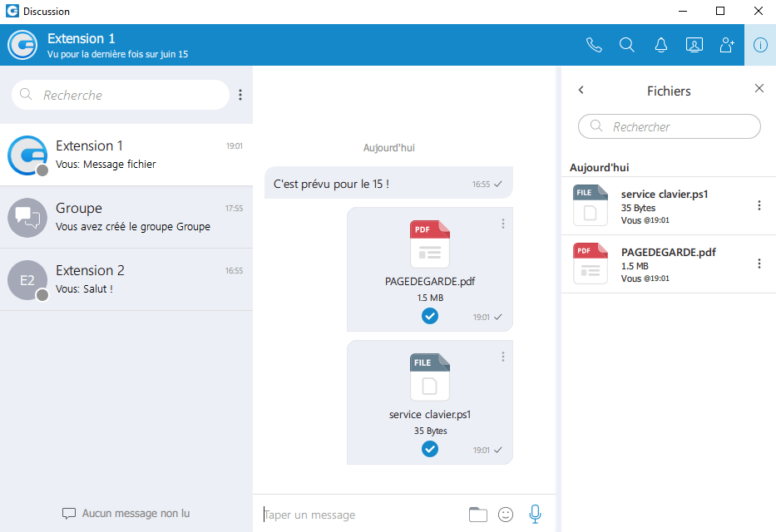The width and height of the screenshot is (776, 532).
Task: Click the FILE icon in the chat message
Action: 429,377
